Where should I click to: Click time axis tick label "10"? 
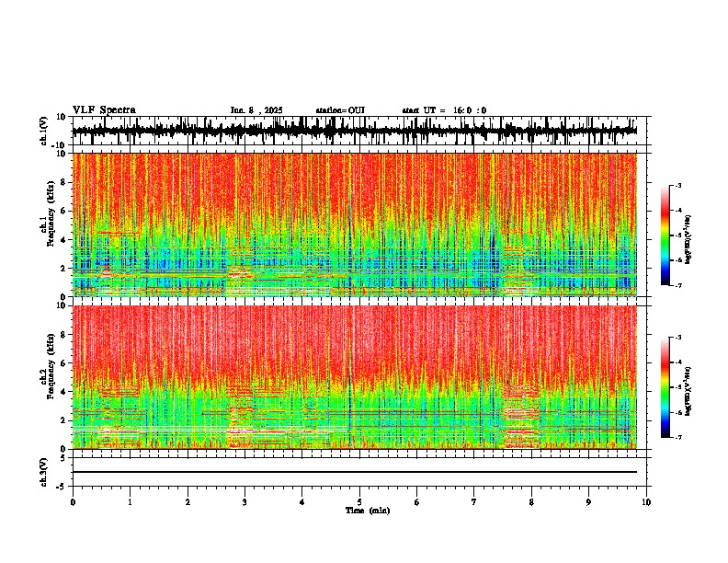tap(646, 502)
